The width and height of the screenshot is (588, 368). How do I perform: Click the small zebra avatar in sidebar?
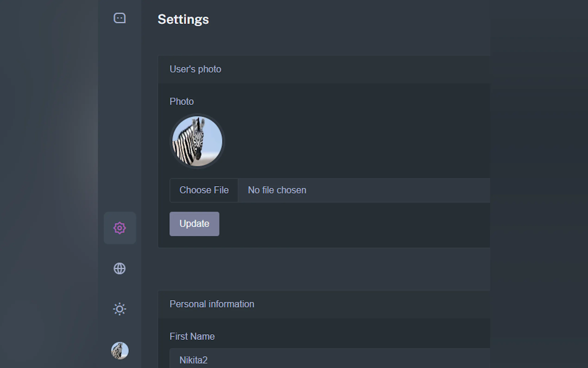pos(120,350)
